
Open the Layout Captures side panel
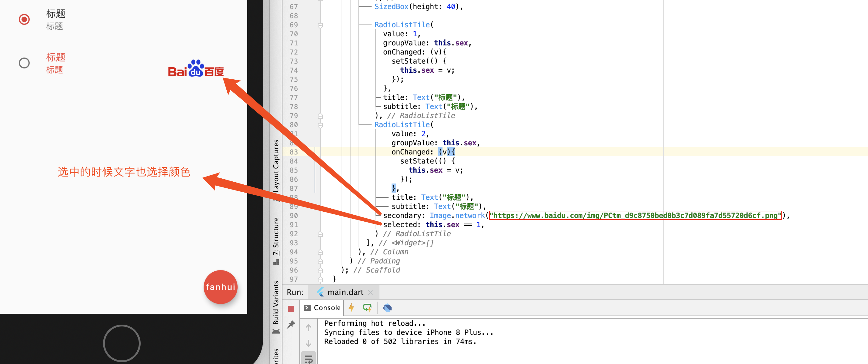click(276, 166)
